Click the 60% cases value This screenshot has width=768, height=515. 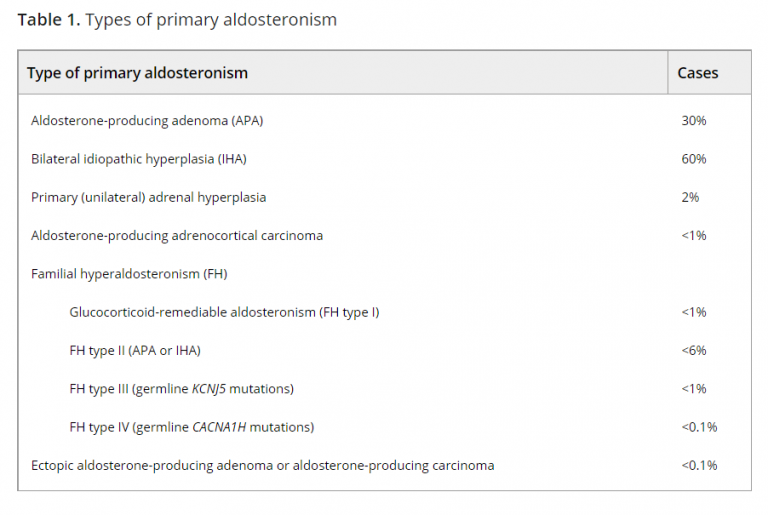point(693,159)
